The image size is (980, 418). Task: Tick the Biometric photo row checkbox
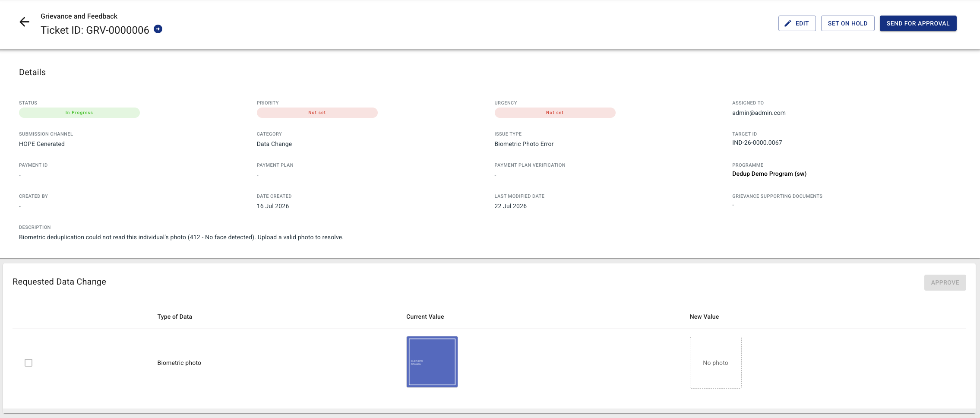(x=28, y=363)
